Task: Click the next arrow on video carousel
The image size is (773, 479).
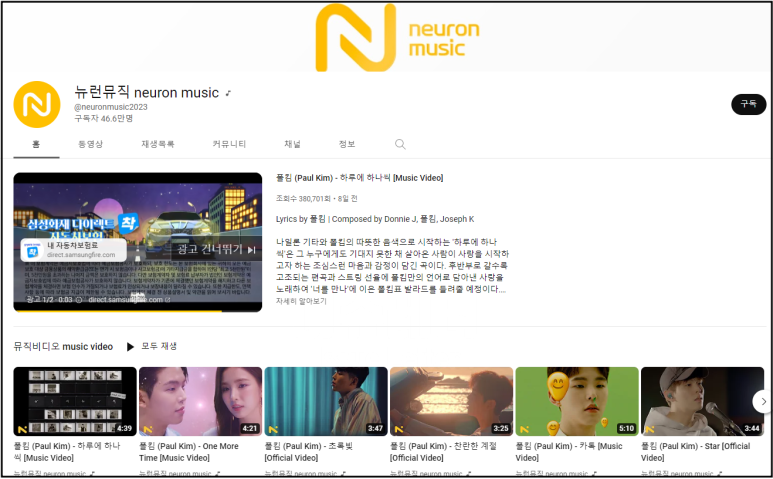Action: 763,402
